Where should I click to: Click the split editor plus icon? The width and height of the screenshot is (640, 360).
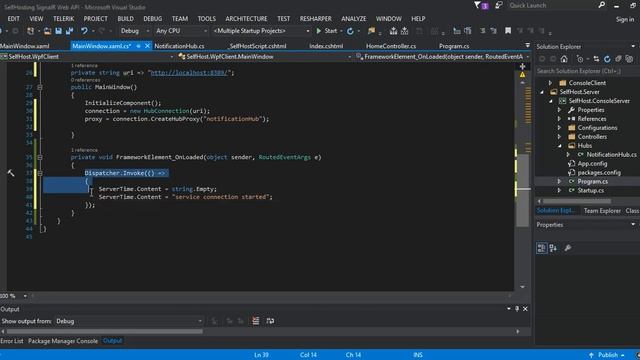coord(522,67)
